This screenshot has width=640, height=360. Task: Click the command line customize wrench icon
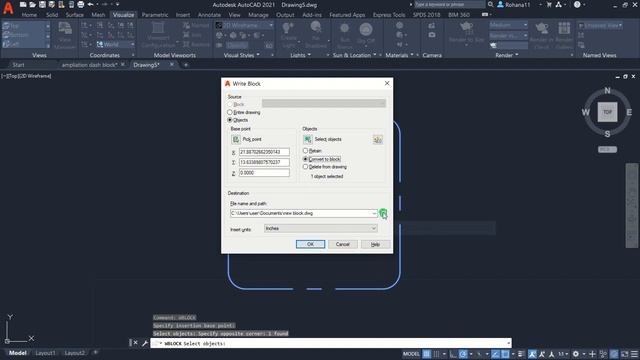[144, 343]
